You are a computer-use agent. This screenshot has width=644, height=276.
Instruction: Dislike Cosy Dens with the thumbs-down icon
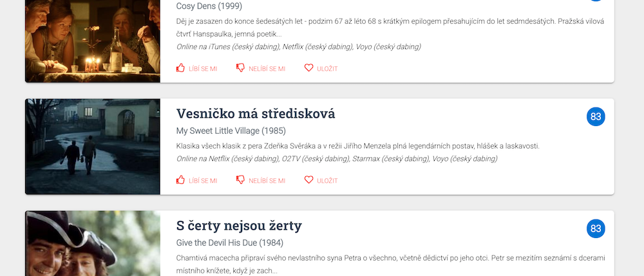(x=240, y=68)
